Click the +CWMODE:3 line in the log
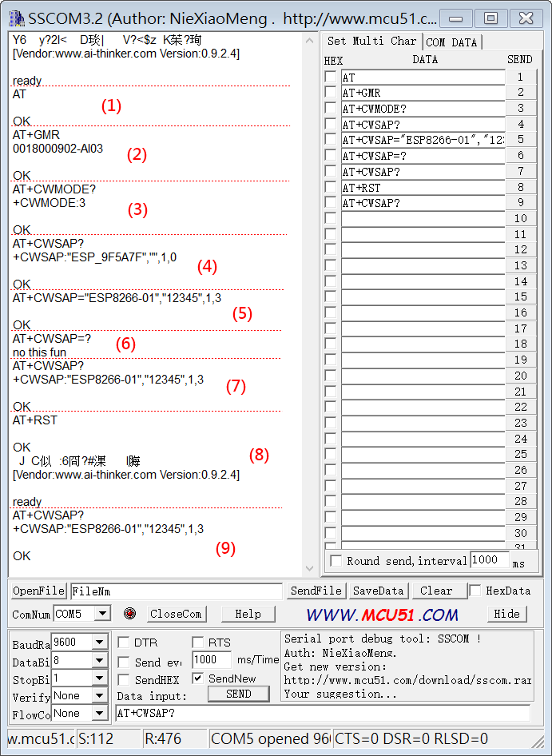The width and height of the screenshot is (552, 756). 50,202
